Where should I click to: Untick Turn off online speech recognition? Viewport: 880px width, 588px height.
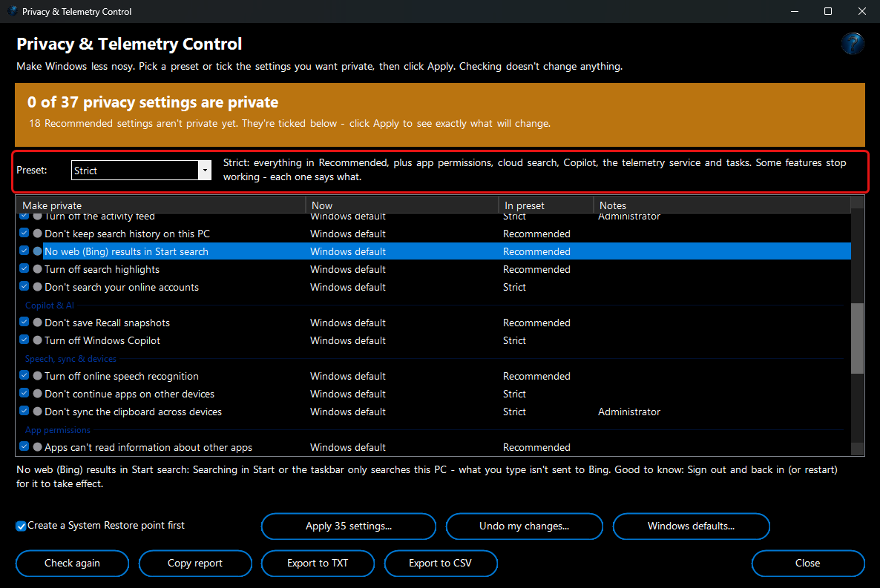click(24, 375)
